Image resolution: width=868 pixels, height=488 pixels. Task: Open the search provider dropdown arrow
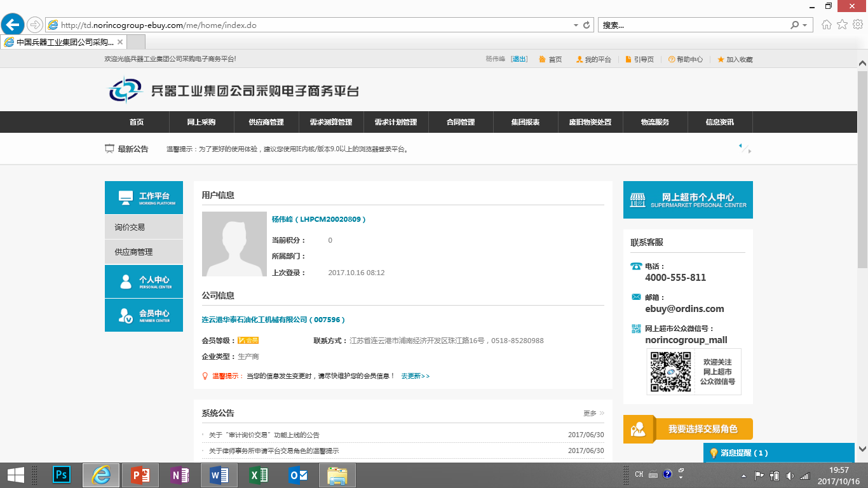pyautogui.click(x=805, y=25)
